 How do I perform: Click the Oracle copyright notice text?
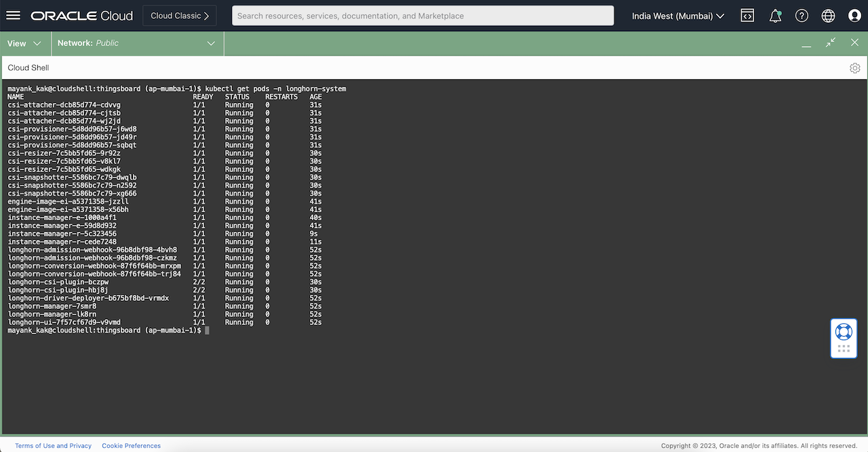pyautogui.click(x=759, y=446)
